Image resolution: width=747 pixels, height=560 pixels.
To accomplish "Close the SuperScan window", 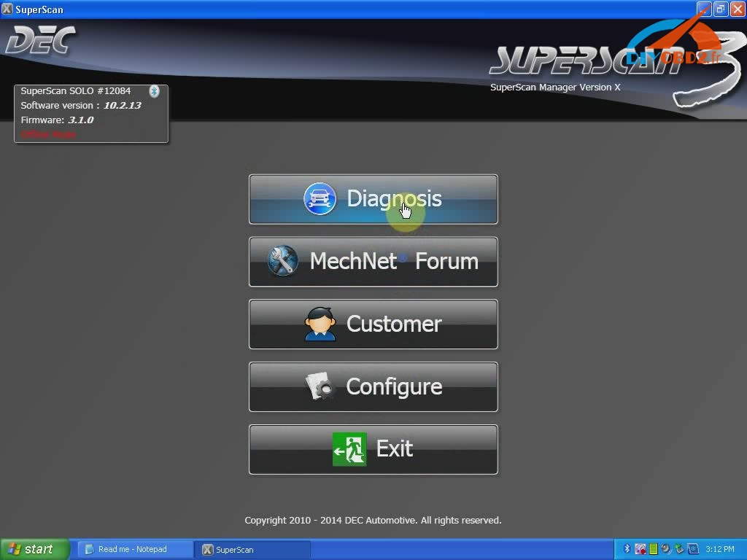I will tap(738, 9).
